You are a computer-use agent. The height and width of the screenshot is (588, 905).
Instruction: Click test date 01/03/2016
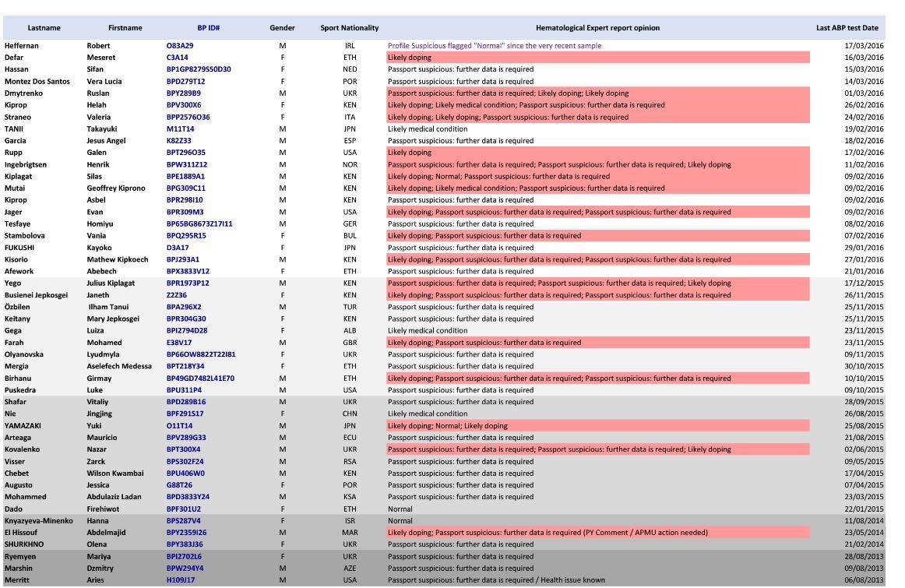click(x=864, y=93)
